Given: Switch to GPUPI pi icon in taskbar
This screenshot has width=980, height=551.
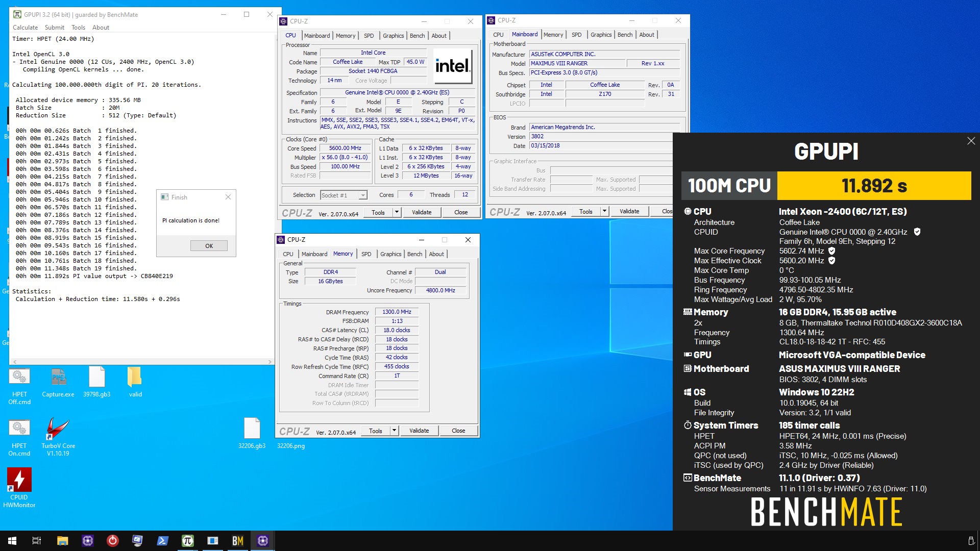Looking at the screenshot, I should tap(188, 541).
